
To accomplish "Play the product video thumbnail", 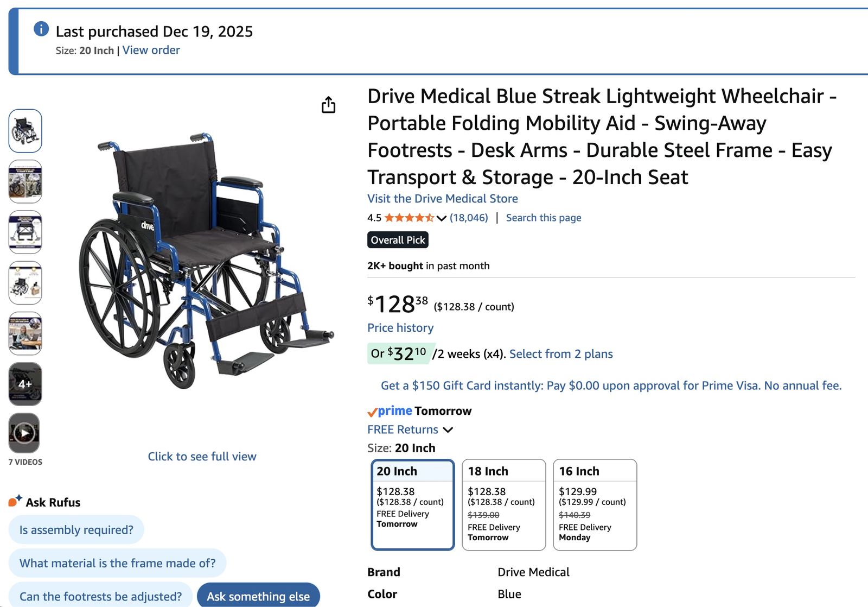I will (24, 433).
